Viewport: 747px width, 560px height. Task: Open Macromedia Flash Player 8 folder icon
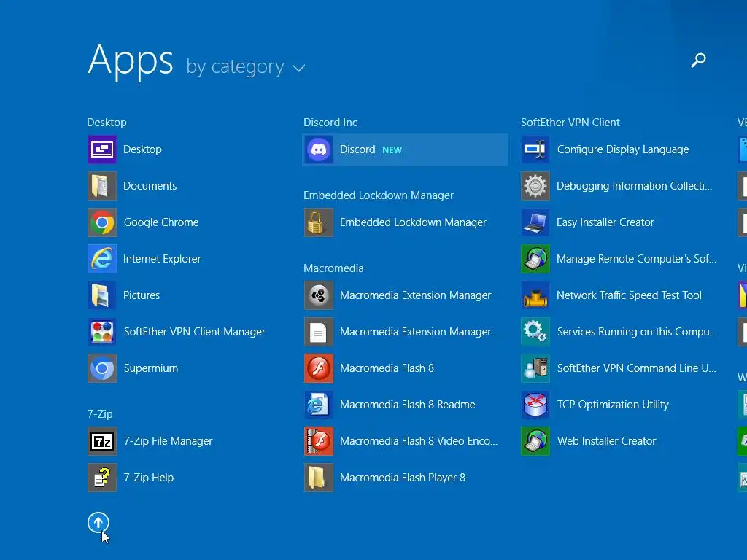click(319, 478)
